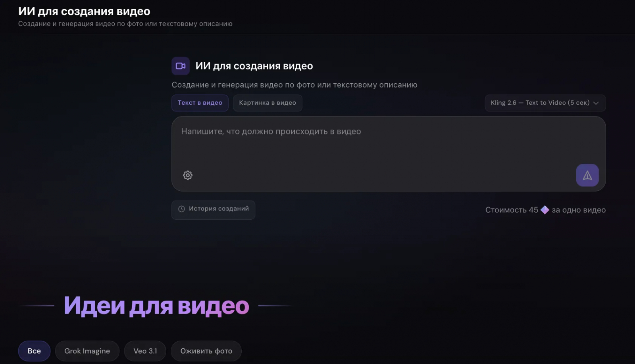Filter ideas by Veo 3.1
Screen dimensions: 635x364
click(145, 351)
